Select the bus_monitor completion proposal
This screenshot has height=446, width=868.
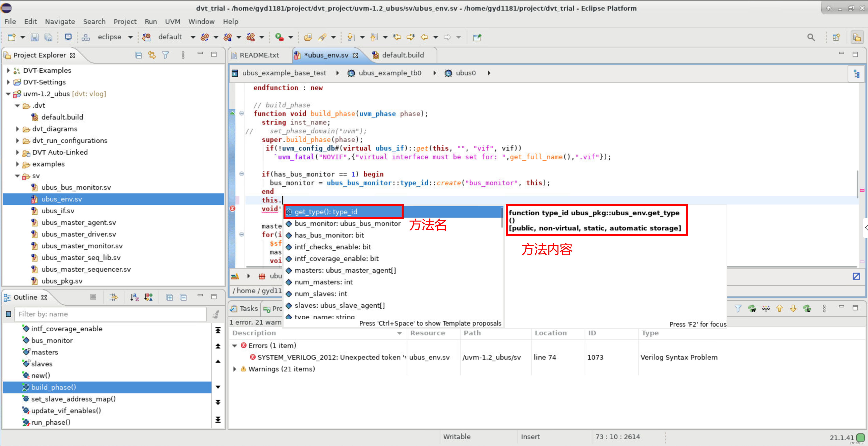tap(347, 223)
